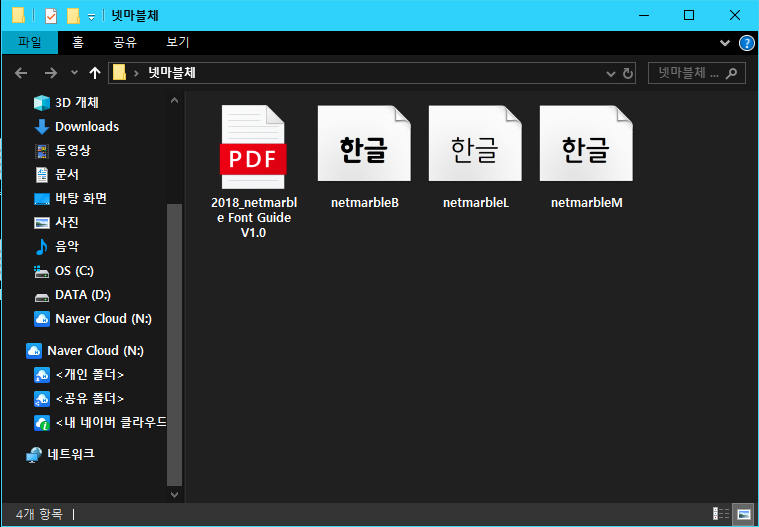This screenshot has width=759, height=527.
Task: Click the 4개 항목 status text
Action: (39, 514)
